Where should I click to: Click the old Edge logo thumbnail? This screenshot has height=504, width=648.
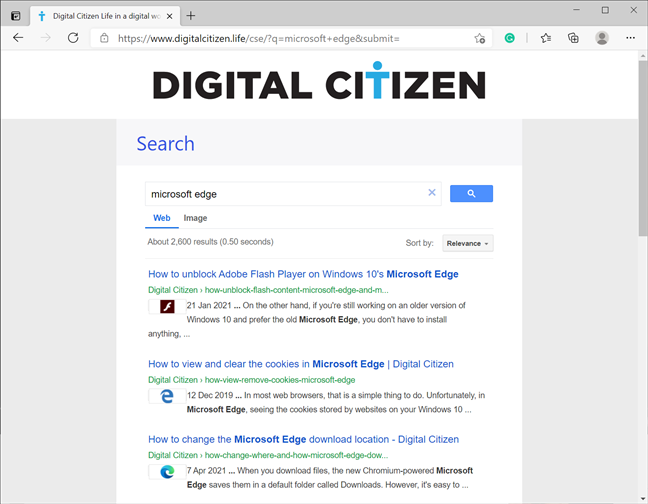(x=167, y=396)
